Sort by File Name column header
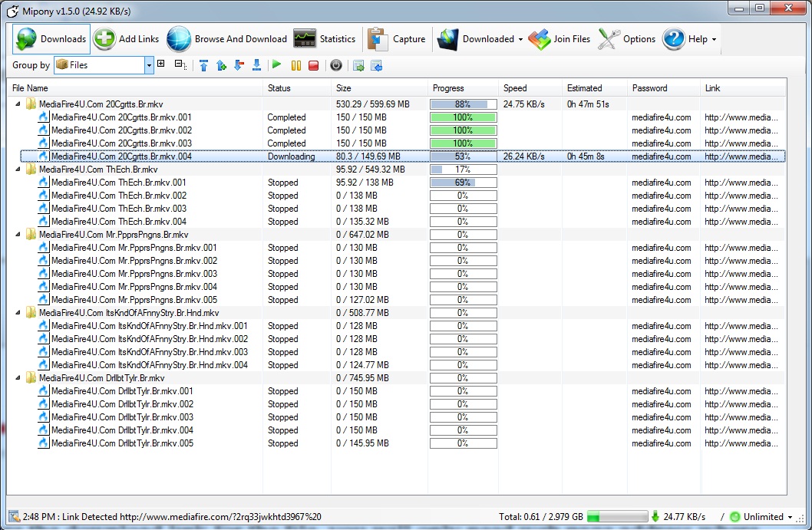Viewport: 812px width, 530px height. coord(134,88)
